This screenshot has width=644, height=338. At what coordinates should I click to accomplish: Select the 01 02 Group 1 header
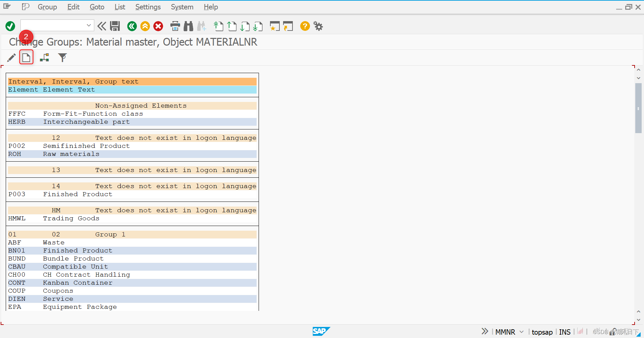coord(132,234)
